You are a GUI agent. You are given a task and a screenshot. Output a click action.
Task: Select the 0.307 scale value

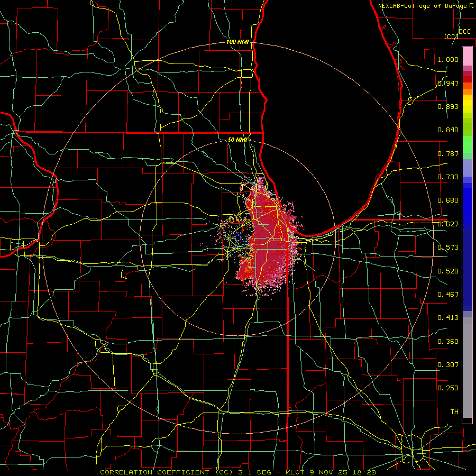[x=448, y=365]
